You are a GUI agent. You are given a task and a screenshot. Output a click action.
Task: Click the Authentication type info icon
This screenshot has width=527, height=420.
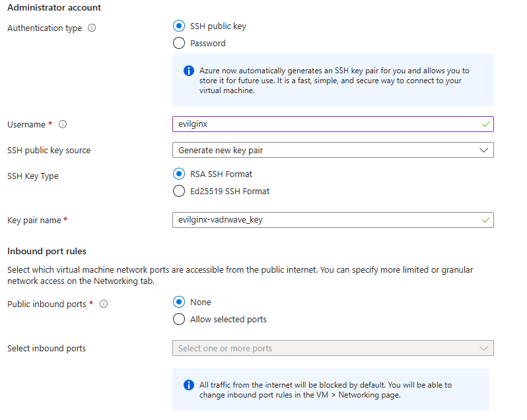coord(92,28)
